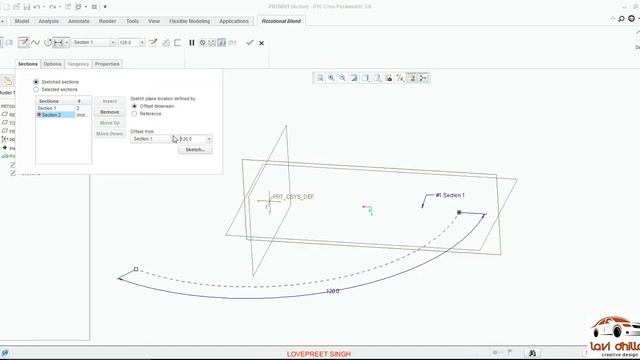Screen dimensions: 640x360
Task: Click the Save icon in the quick access toolbar
Action: click(27, 7)
